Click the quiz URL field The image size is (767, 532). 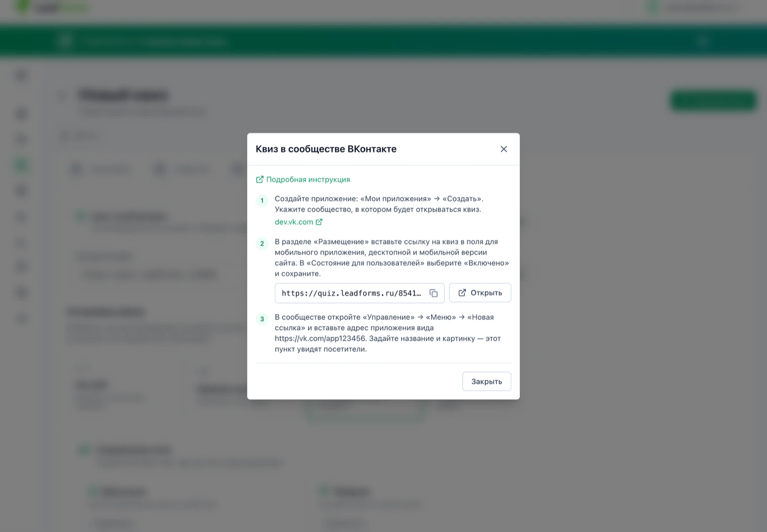click(359, 293)
